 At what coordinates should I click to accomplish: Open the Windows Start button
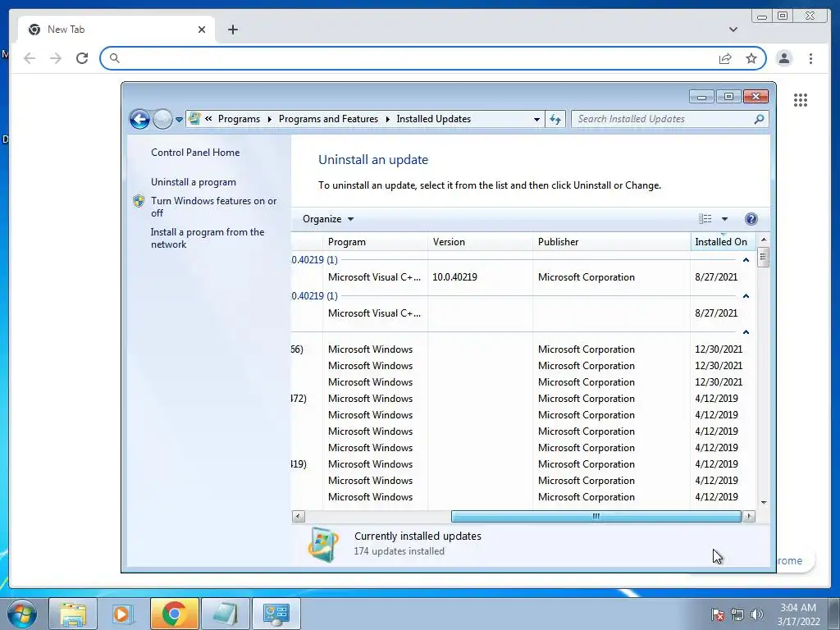tap(22, 614)
